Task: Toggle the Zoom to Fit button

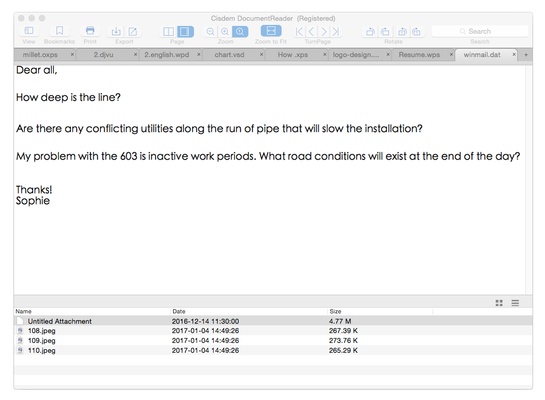Action: pos(271,31)
